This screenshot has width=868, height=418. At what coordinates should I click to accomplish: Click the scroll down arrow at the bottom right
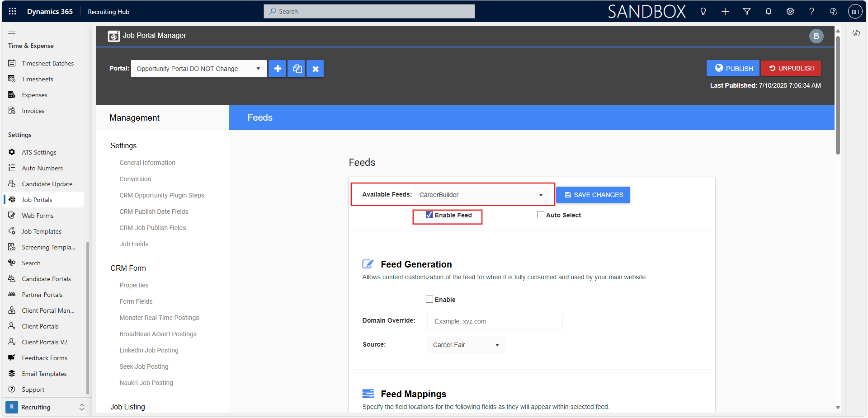pos(838,407)
